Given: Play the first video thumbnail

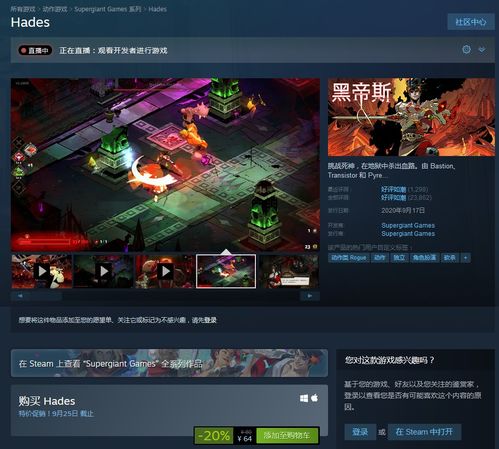Looking at the screenshot, I should (x=42, y=271).
